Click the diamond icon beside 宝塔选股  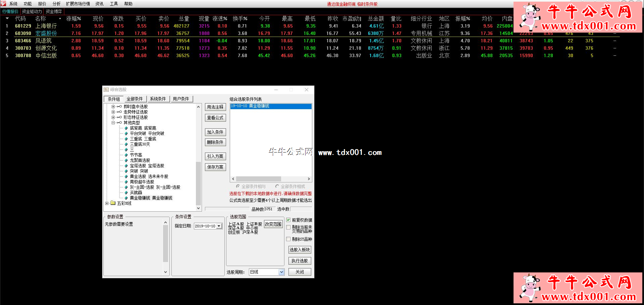tap(126, 166)
